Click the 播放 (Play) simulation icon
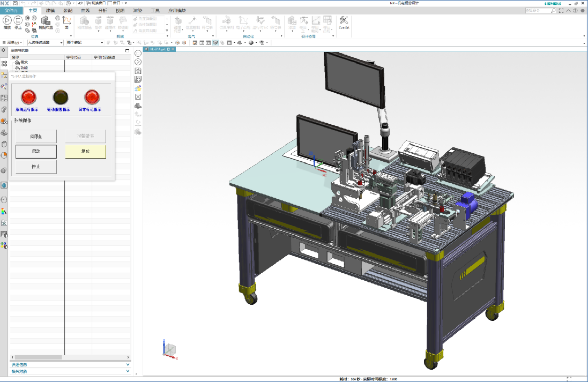Viewport: 588px width, 382px height. (7, 20)
